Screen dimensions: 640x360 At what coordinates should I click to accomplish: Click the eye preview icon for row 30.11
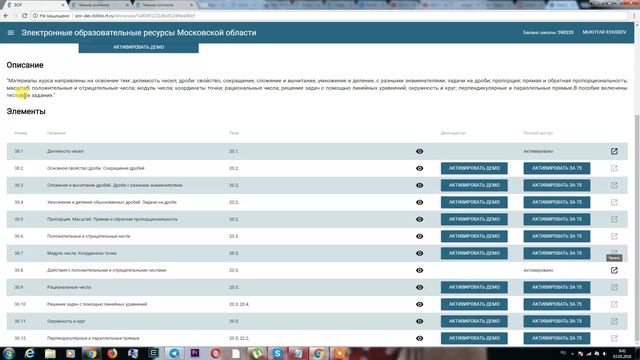click(x=419, y=321)
